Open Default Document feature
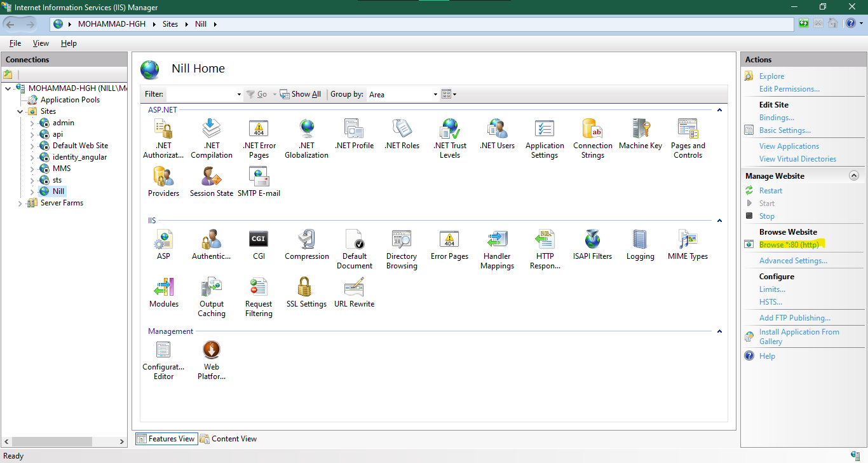868x463 pixels. tap(355, 249)
